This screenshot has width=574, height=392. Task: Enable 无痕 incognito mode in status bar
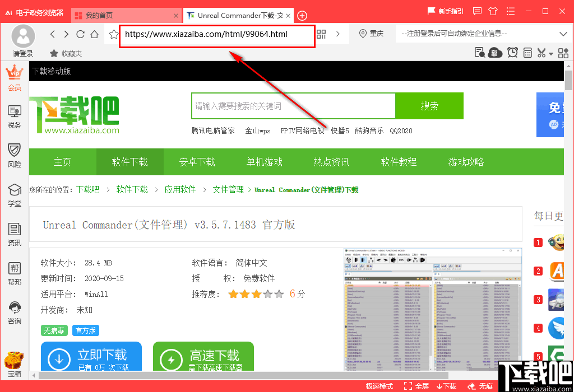click(x=480, y=386)
